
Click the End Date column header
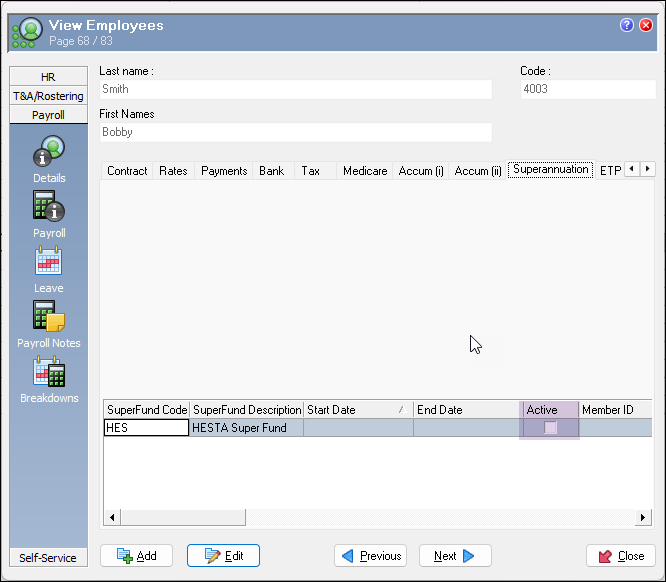tap(466, 410)
